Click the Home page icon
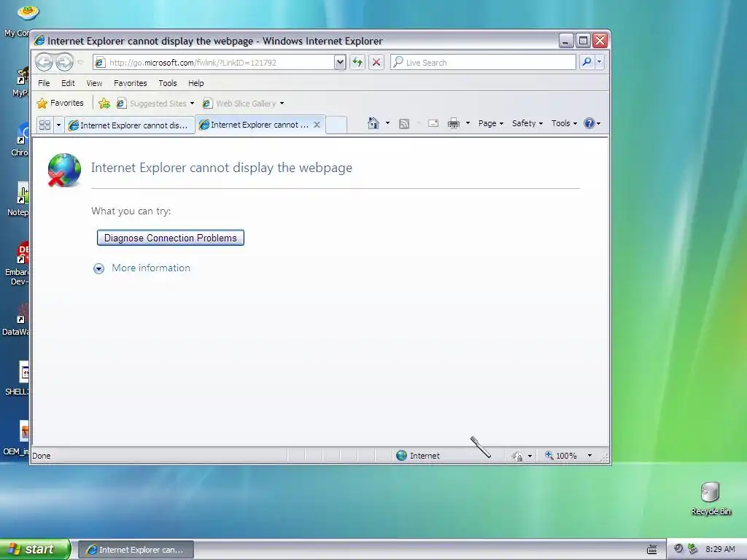This screenshot has height=560, width=747. 373,123
